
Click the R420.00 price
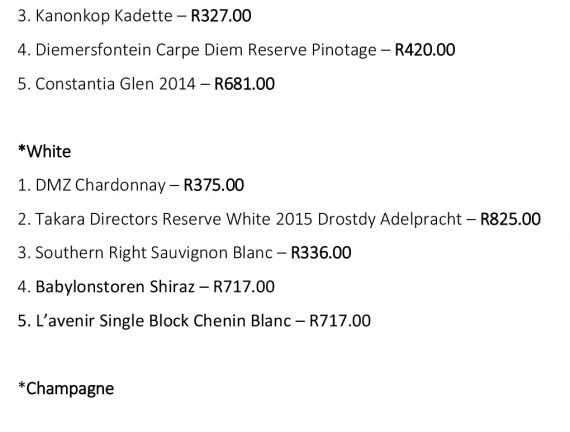point(425,50)
